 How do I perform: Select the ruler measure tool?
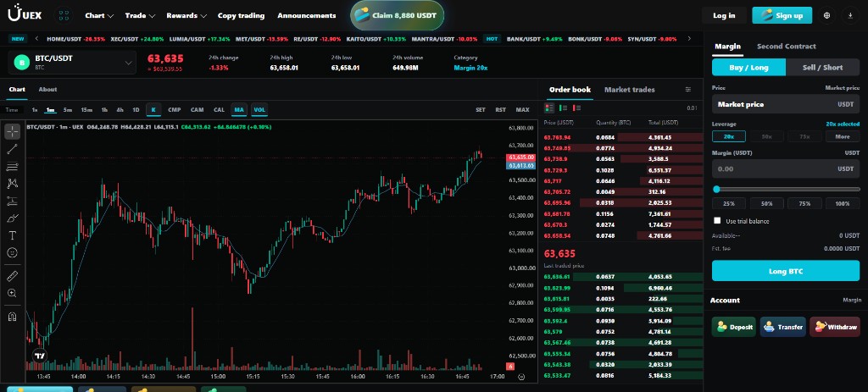(x=12, y=276)
